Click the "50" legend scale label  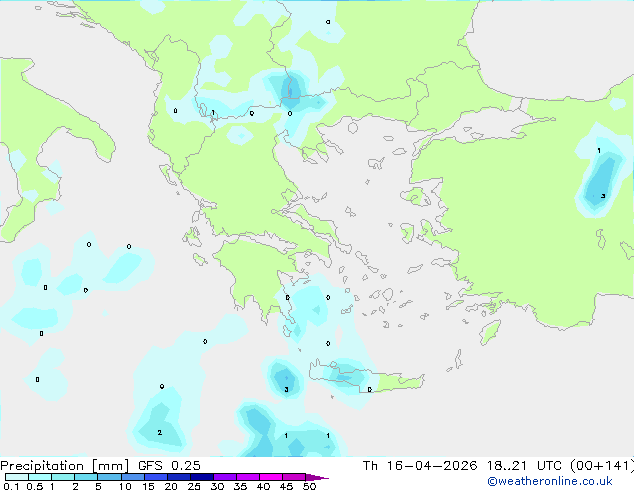point(309,486)
